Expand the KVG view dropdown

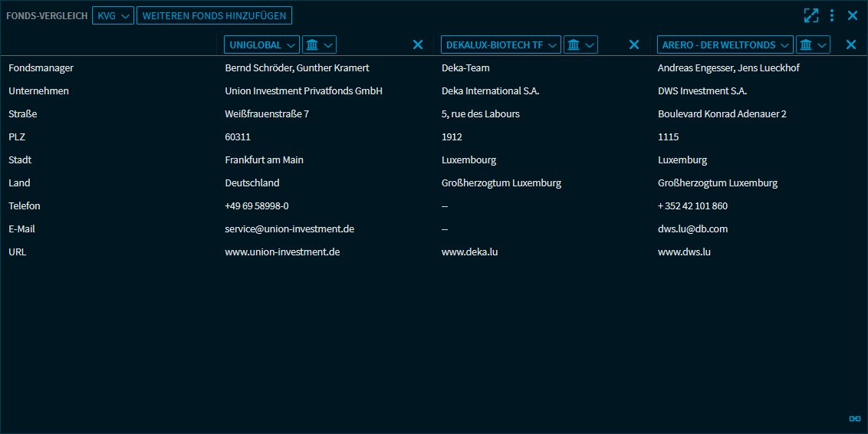click(x=113, y=15)
